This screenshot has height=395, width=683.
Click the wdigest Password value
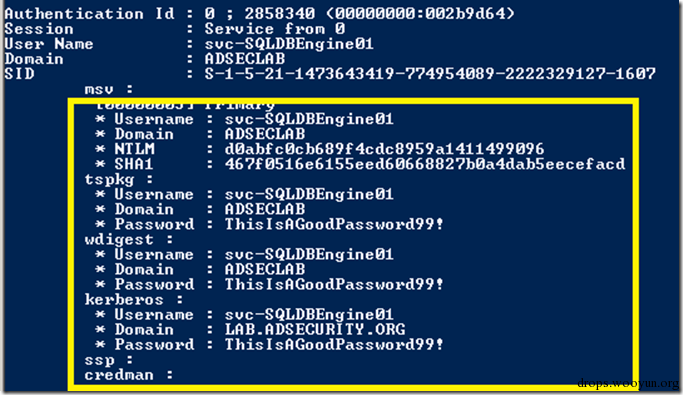coord(334,284)
